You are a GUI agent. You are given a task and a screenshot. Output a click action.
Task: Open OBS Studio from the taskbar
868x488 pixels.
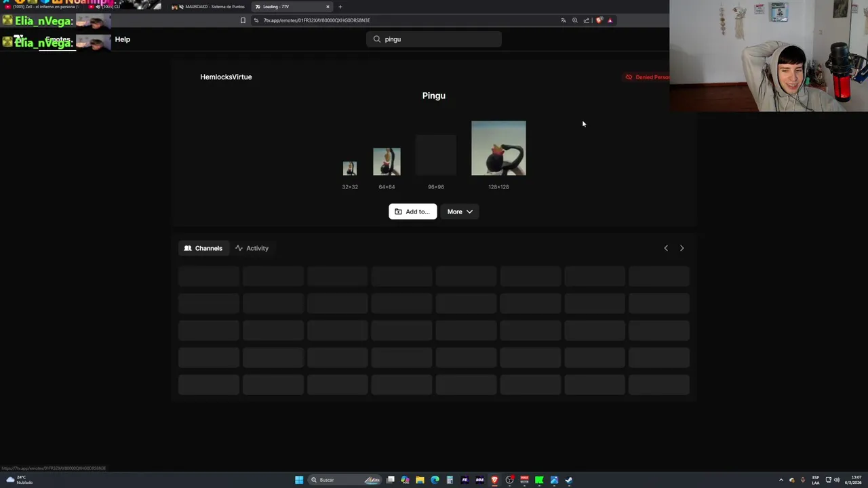click(509, 480)
